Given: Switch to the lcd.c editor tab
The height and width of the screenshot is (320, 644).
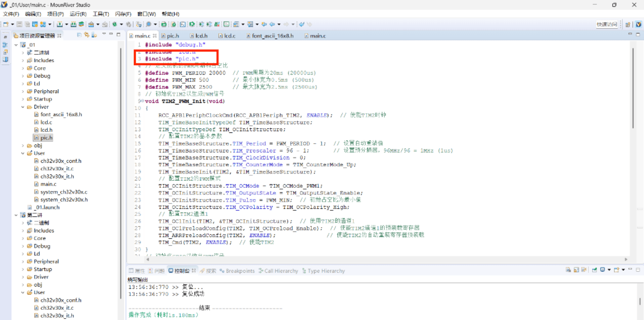Looking at the screenshot, I should point(229,36).
